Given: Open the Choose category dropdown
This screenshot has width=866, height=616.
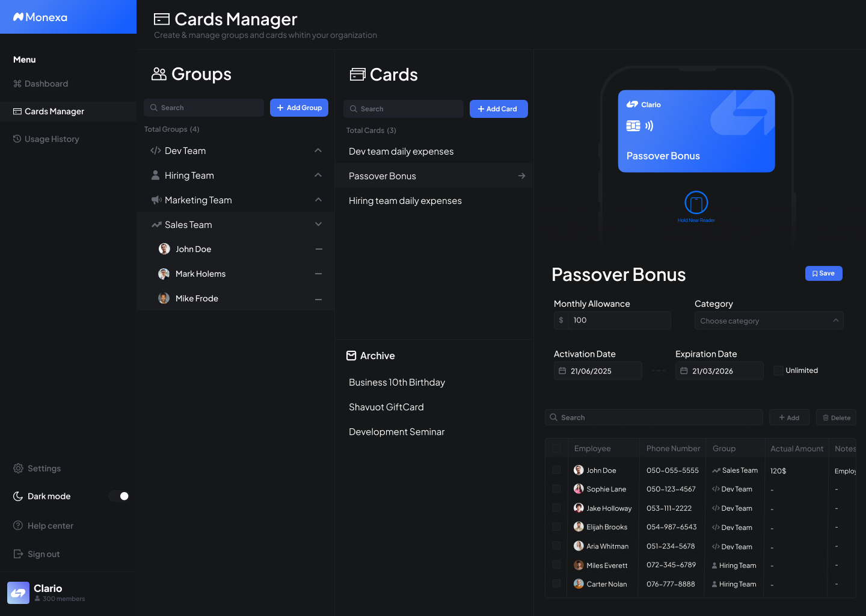Looking at the screenshot, I should coord(769,321).
